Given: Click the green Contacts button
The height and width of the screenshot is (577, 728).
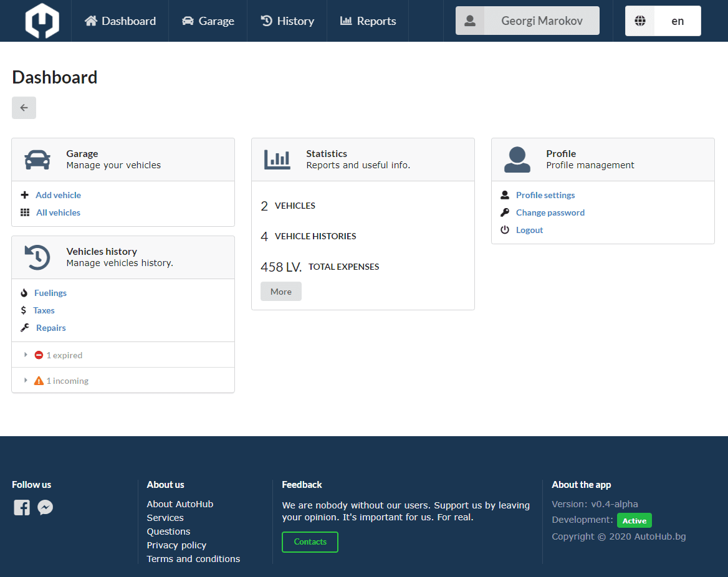Looking at the screenshot, I should [310, 542].
